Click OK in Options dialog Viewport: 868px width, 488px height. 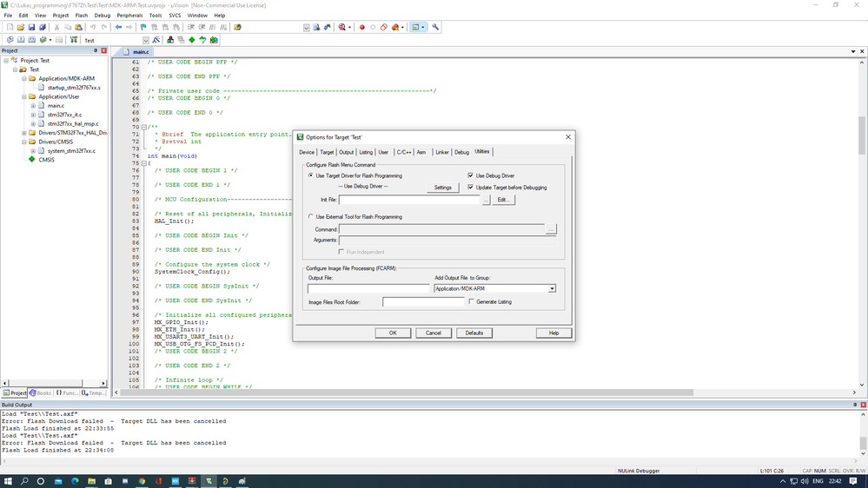pos(393,333)
